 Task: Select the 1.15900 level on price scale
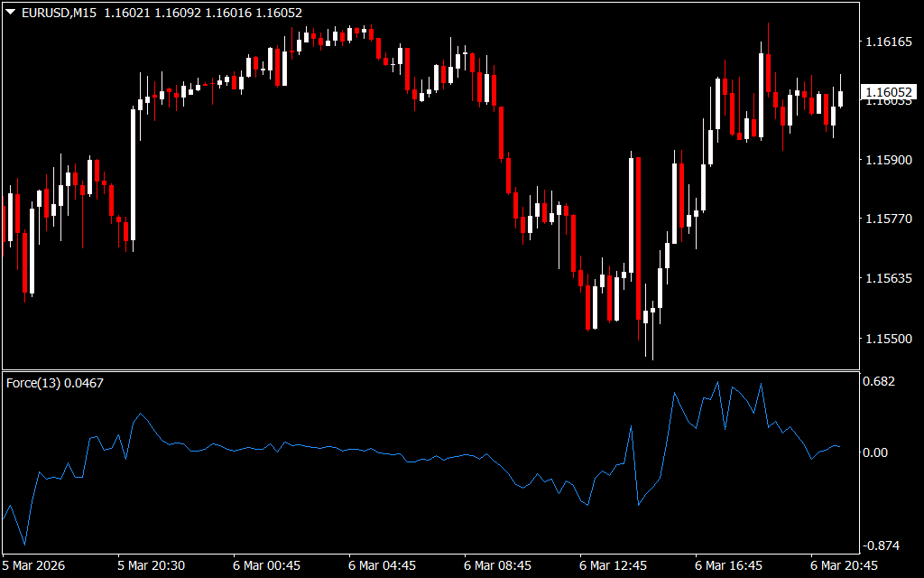coord(888,160)
